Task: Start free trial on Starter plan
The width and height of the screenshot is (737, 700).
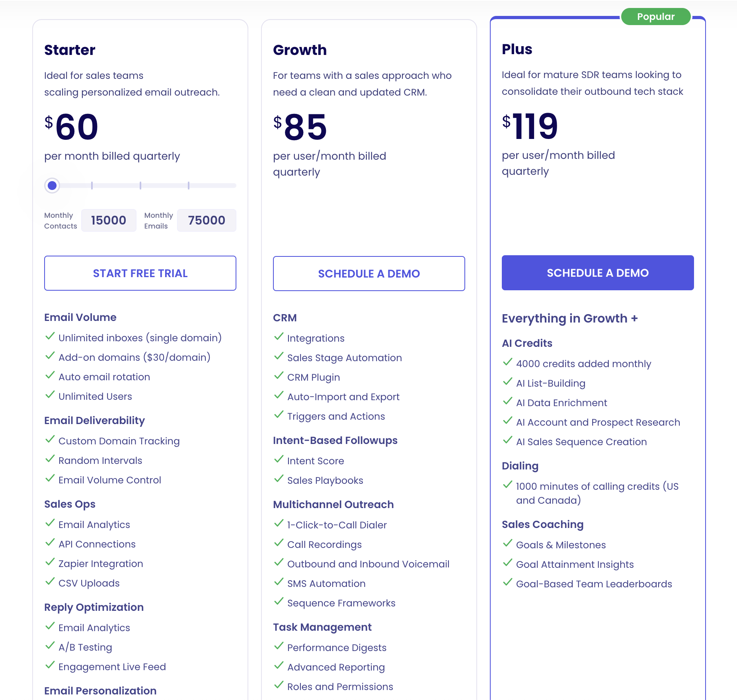Action: (x=140, y=273)
